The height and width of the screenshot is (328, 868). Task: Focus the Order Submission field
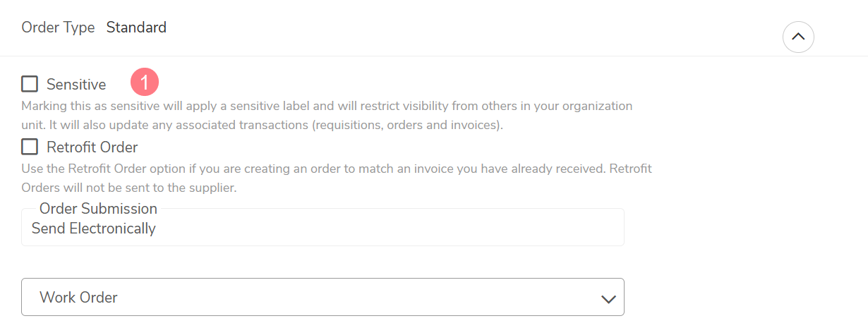(323, 227)
